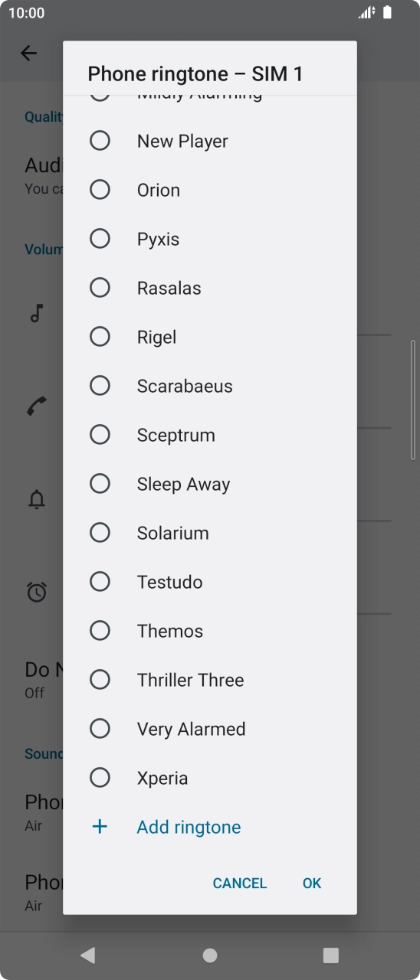The width and height of the screenshot is (420, 980).
Task: Tap the bell ring volume icon
Action: coord(36,499)
